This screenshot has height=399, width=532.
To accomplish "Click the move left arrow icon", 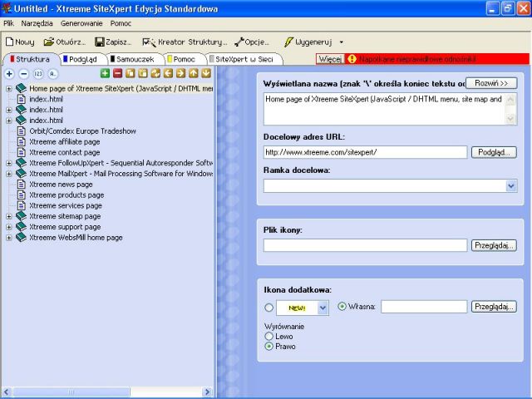I will click(168, 73).
